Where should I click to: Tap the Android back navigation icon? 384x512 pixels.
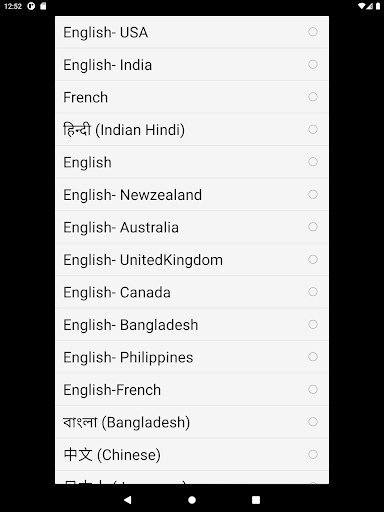tap(128, 500)
